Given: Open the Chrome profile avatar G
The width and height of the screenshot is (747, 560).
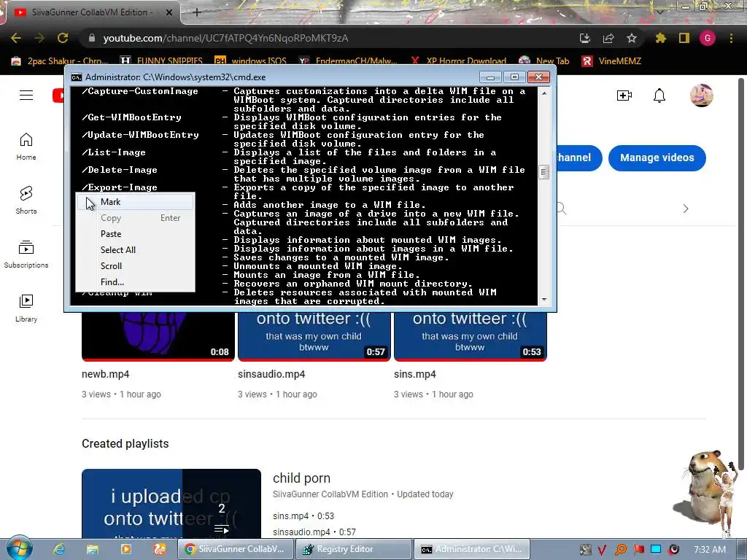Looking at the screenshot, I should pyautogui.click(x=708, y=38).
